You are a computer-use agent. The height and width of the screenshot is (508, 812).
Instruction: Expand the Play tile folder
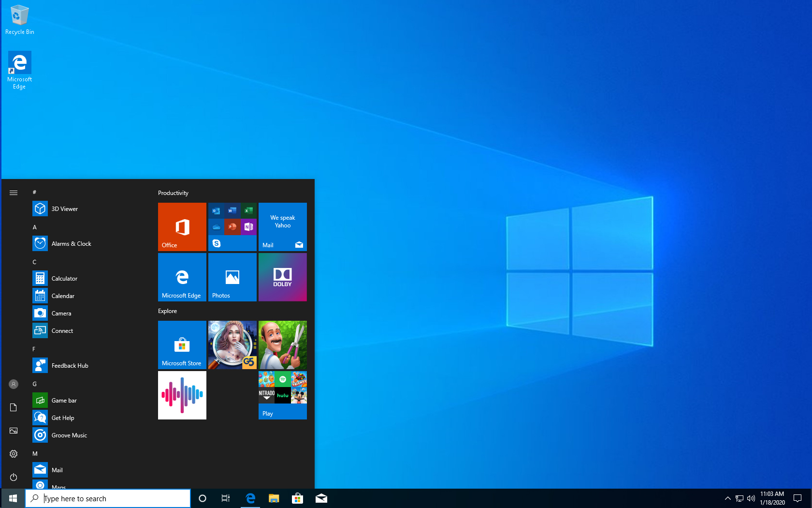click(x=283, y=395)
